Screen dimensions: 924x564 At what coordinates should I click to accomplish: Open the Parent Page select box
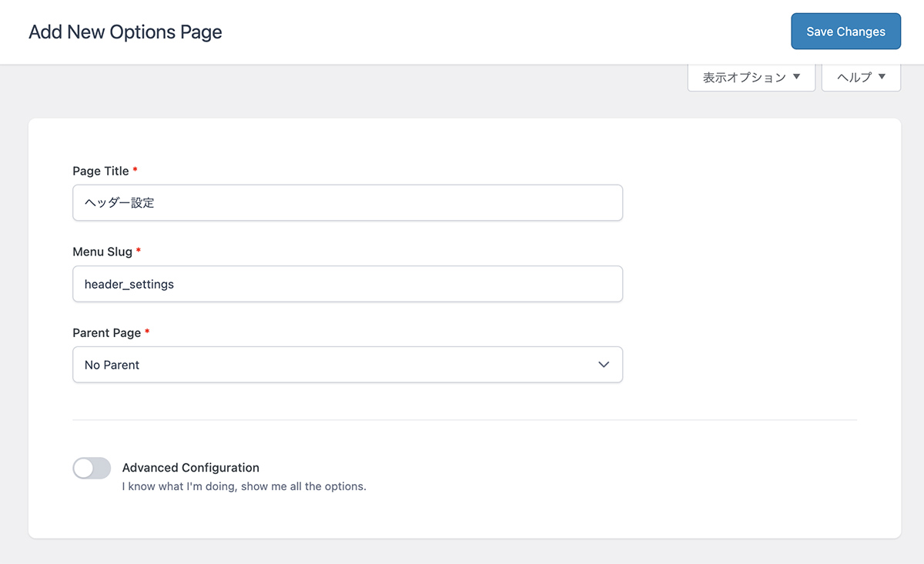(347, 365)
